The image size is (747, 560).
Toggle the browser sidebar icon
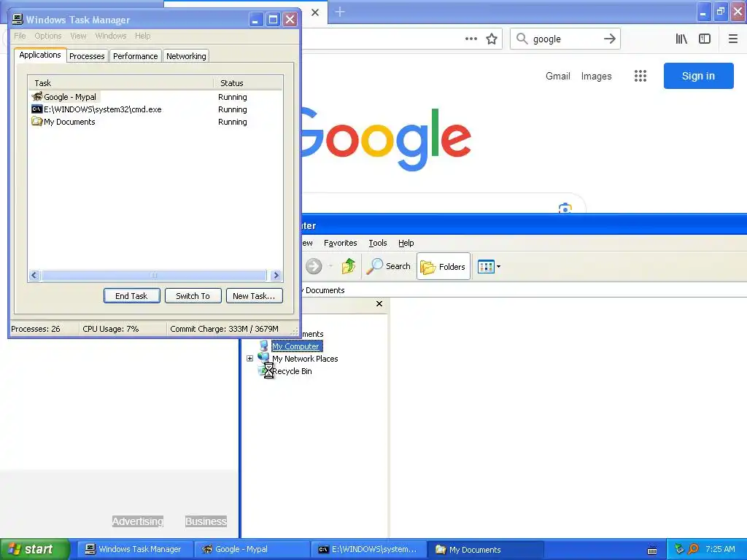tap(705, 39)
